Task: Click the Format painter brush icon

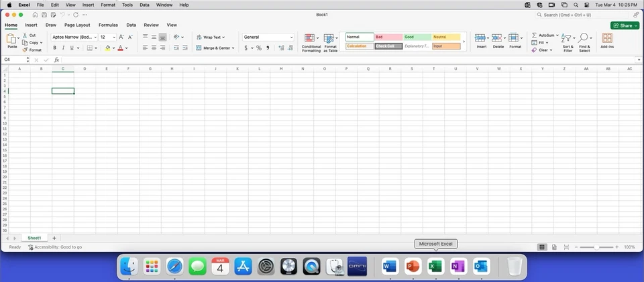Action: coord(25,50)
